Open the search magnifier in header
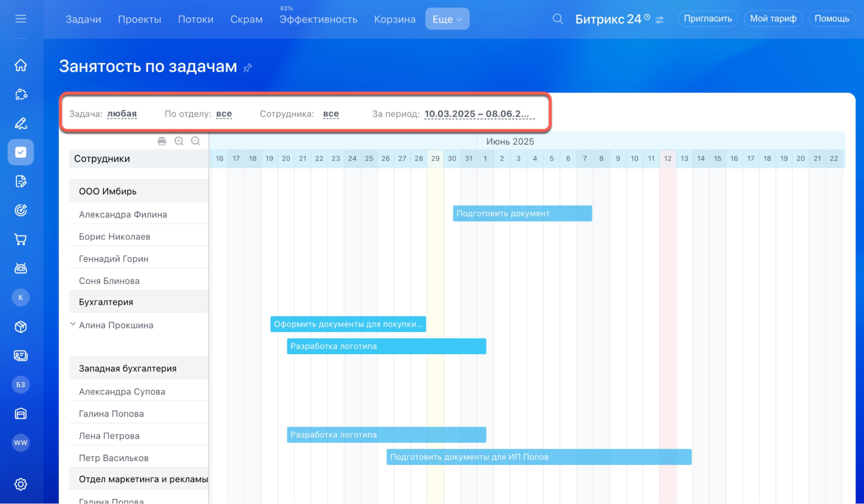This screenshot has width=864, height=504. coord(558,19)
